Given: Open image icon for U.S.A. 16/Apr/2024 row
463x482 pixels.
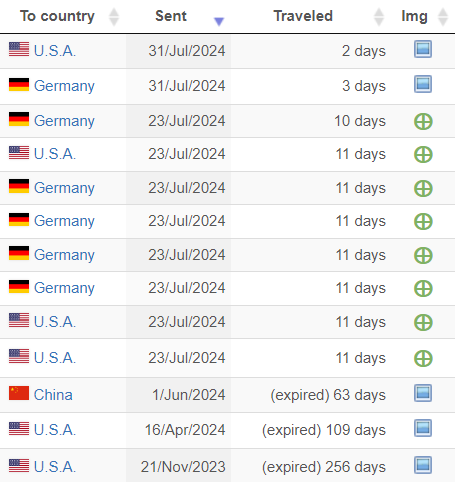Looking at the screenshot, I should coord(423,428).
